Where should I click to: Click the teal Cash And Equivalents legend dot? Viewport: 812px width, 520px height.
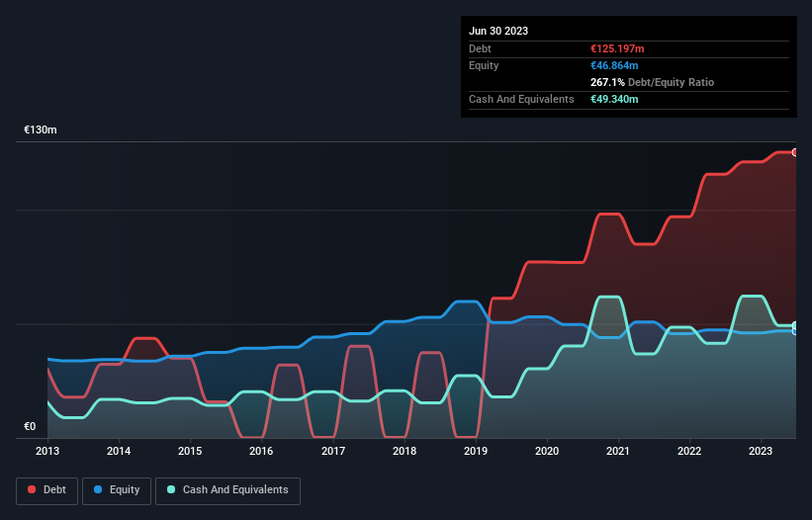pyautogui.click(x=171, y=489)
